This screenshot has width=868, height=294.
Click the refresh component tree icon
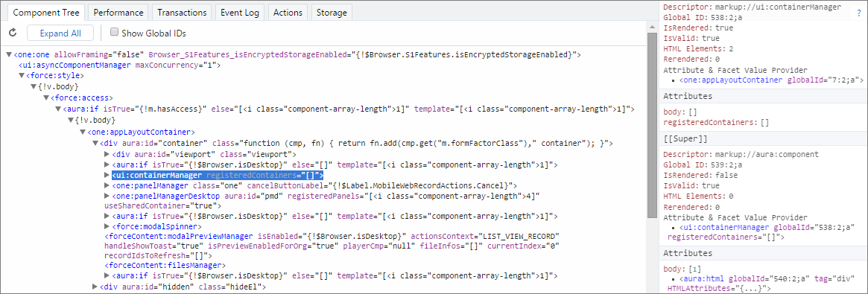point(13,33)
